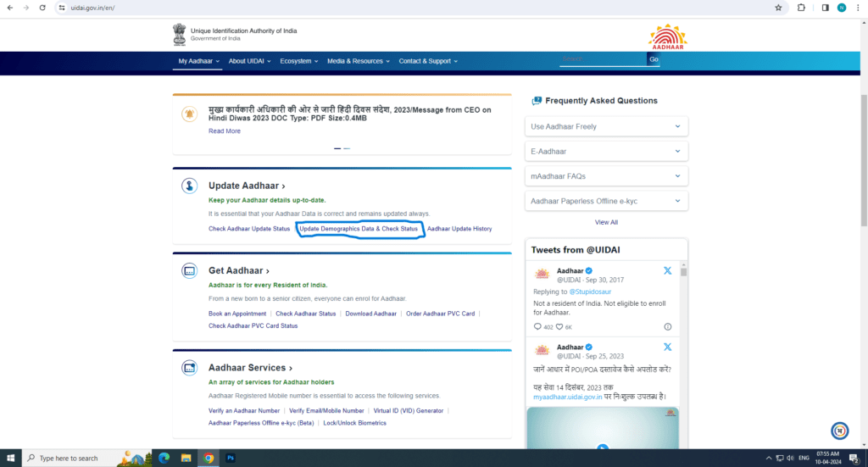Expand the E-Aadhaar FAQ
Screen dimensions: 868x467
pyautogui.click(x=606, y=151)
